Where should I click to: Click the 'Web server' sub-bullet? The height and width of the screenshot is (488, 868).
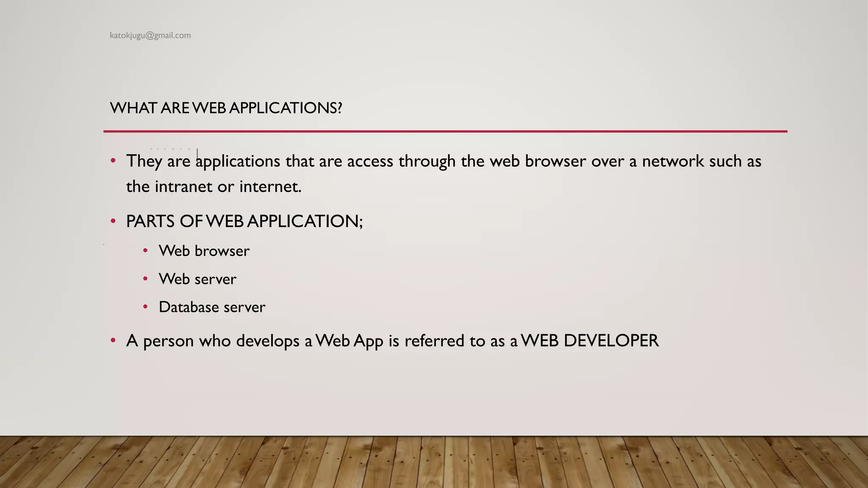(x=198, y=279)
